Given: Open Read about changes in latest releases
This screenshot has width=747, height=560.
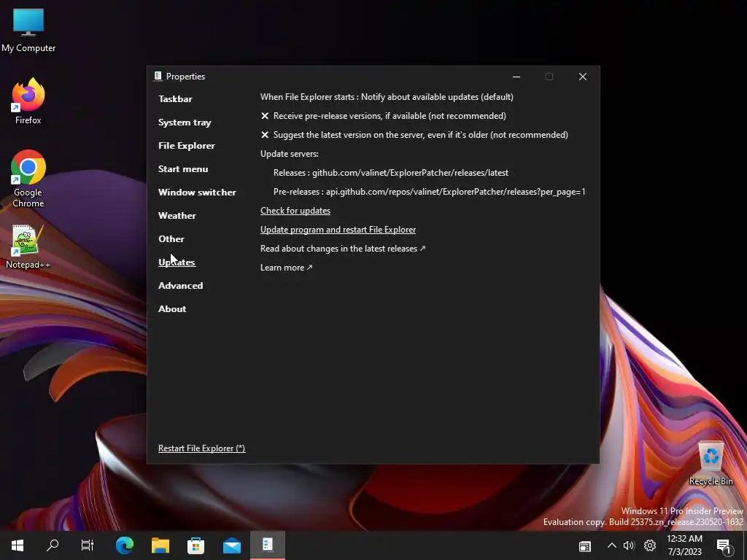Looking at the screenshot, I should pyautogui.click(x=343, y=249).
